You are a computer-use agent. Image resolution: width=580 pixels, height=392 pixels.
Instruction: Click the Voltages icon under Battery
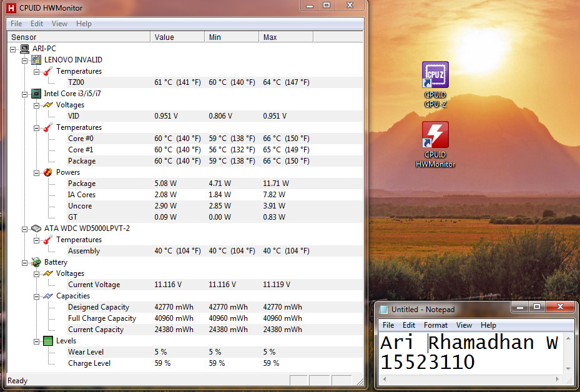(48, 273)
